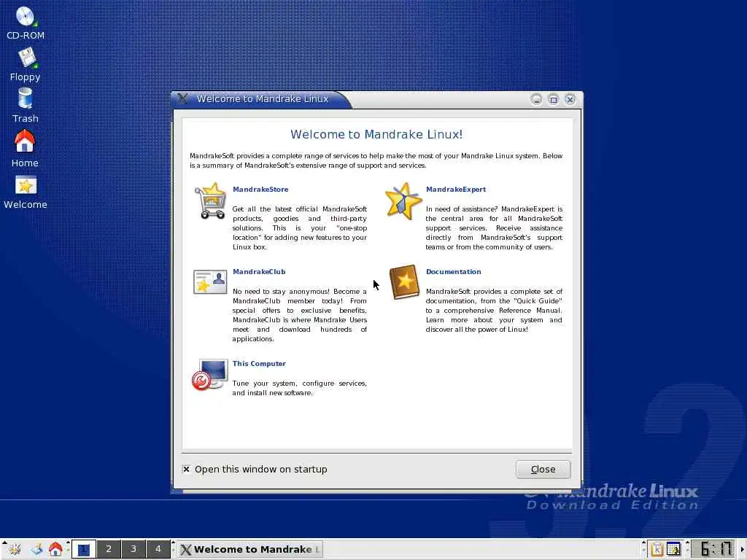This screenshot has width=747, height=560.
Task: Follow the MandrakeClub link
Action: [259, 271]
